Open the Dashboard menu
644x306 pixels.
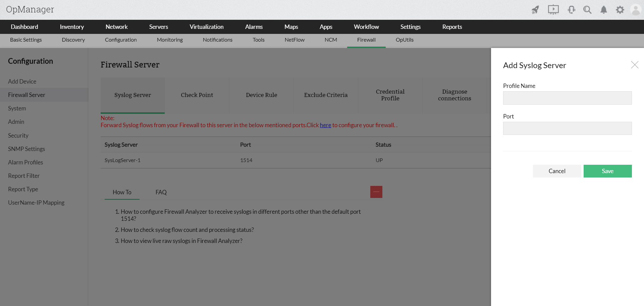pyautogui.click(x=24, y=27)
